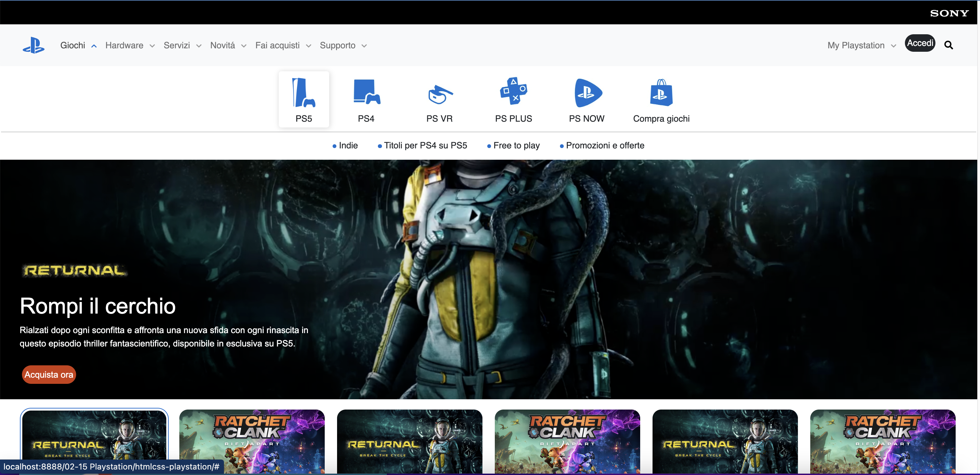Viewport: 980px width, 475px height.
Task: Click the SONY logo in top bar
Action: click(949, 13)
